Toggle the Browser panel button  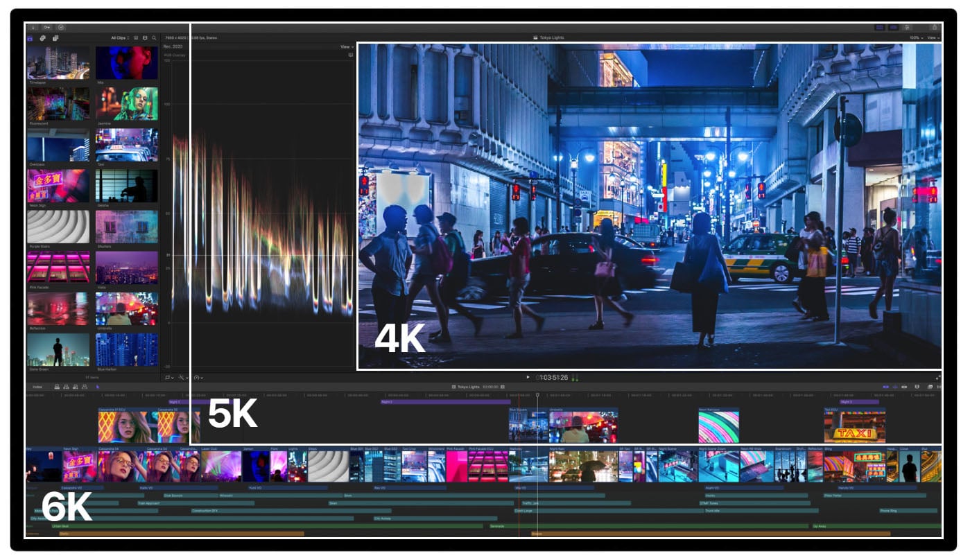(x=879, y=27)
